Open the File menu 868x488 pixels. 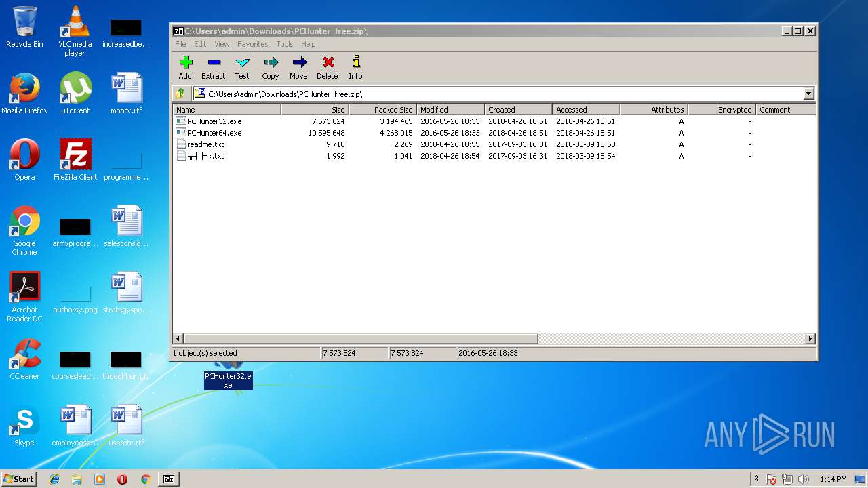[x=180, y=44]
